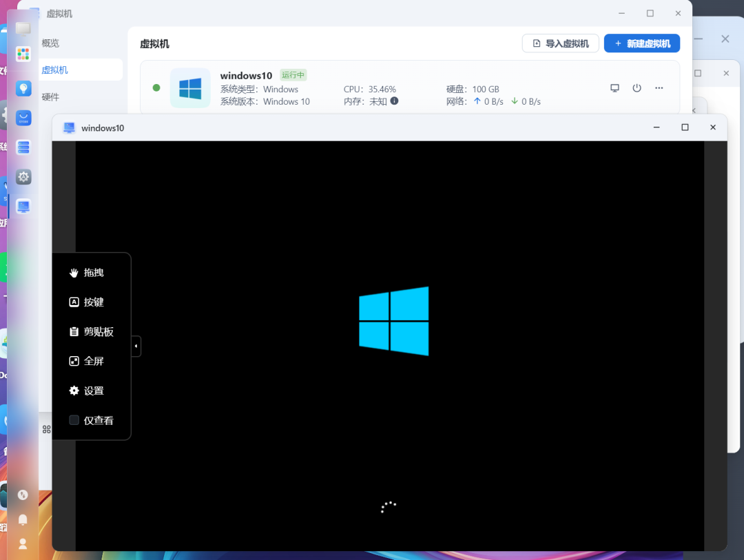Open notifications bell in dock

point(23,519)
